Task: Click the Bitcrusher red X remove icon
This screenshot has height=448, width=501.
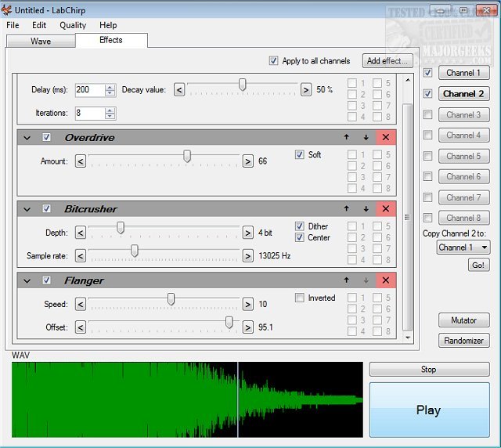Action: pyautogui.click(x=384, y=209)
